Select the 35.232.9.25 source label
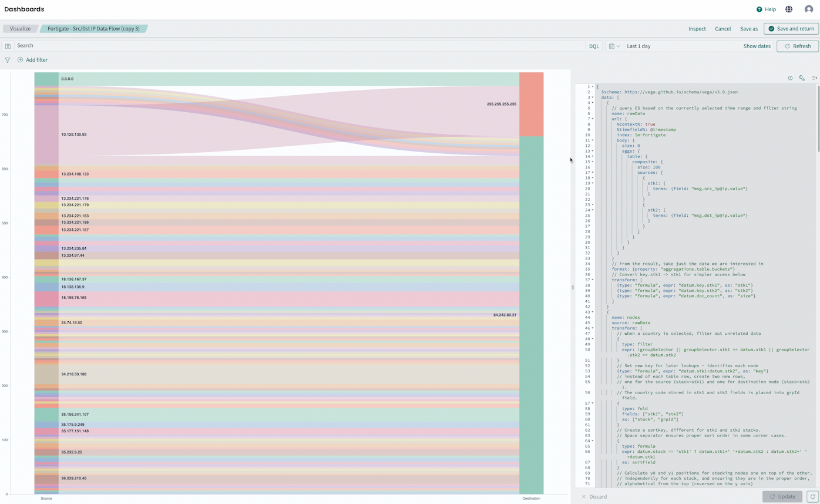The height and width of the screenshot is (504, 820). click(72, 452)
